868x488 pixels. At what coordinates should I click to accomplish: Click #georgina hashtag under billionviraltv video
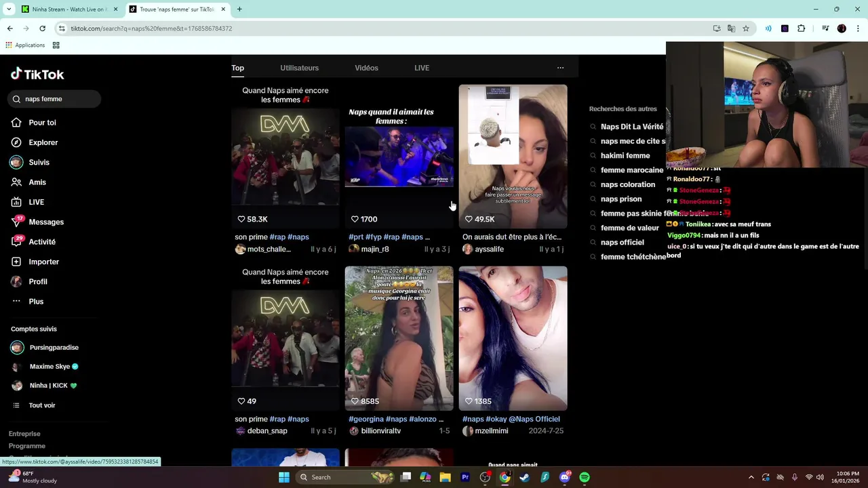[x=366, y=420]
